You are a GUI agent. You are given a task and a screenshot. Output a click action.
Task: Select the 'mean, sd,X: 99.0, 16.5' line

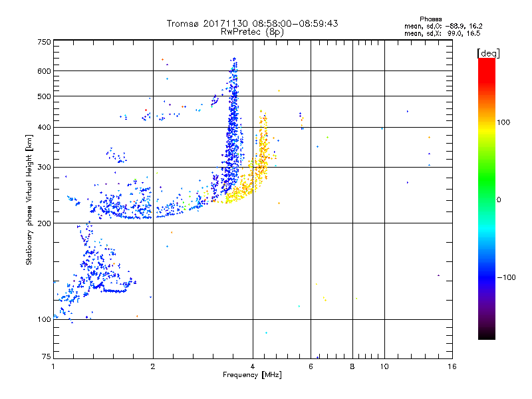tap(442, 33)
